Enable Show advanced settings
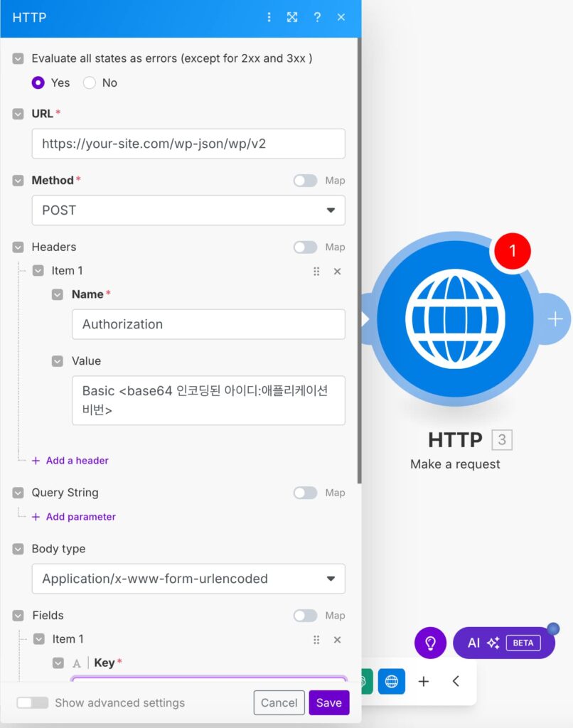Screen dimensions: 573x728 click(33, 702)
